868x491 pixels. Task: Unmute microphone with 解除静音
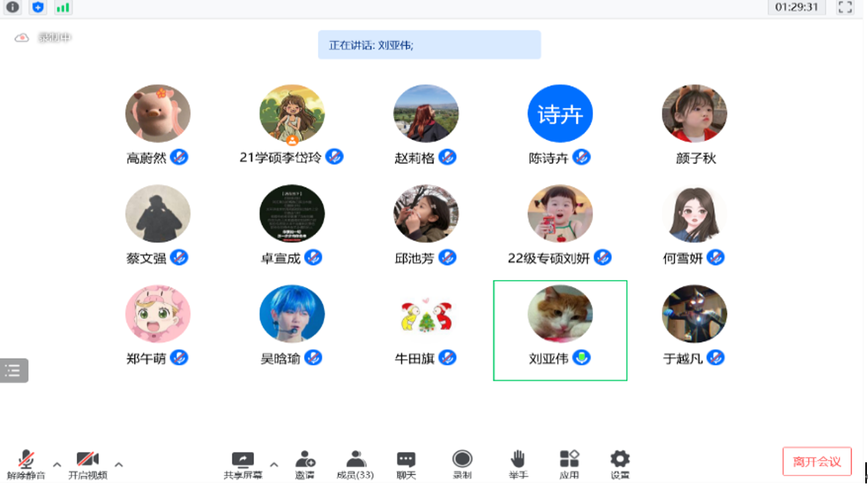(x=26, y=464)
